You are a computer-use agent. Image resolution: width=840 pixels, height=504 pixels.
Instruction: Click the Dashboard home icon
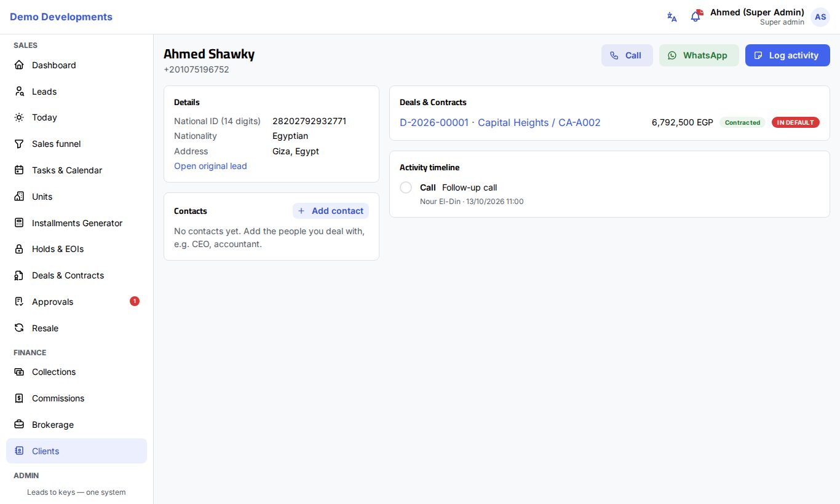tap(19, 65)
